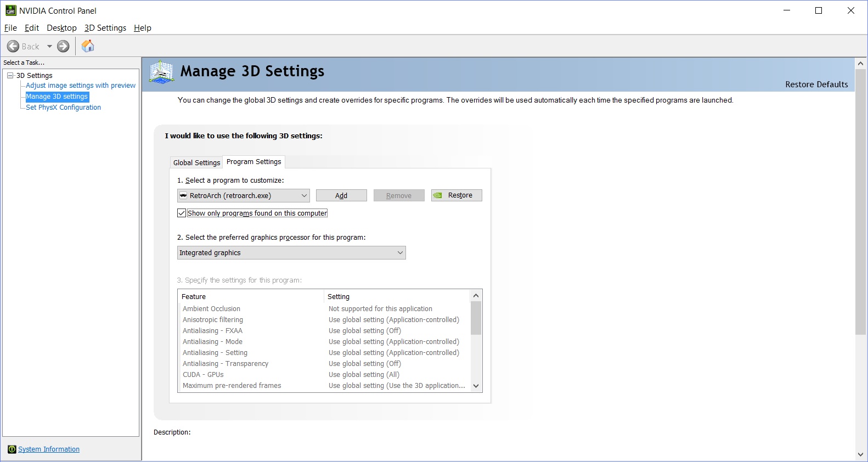
Task: Minimize the NVIDIA Control Panel window
Action: pyautogui.click(x=787, y=10)
